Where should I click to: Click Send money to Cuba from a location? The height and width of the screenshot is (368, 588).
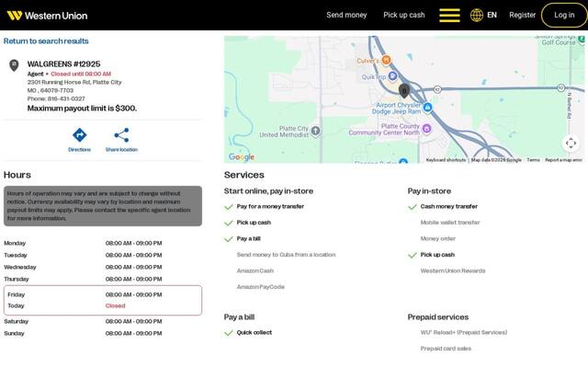(286, 255)
